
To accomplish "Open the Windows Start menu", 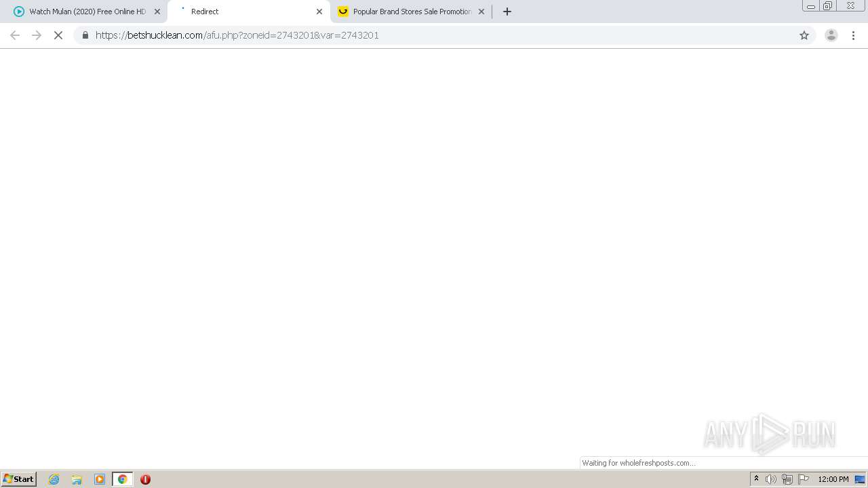I will [x=19, y=479].
